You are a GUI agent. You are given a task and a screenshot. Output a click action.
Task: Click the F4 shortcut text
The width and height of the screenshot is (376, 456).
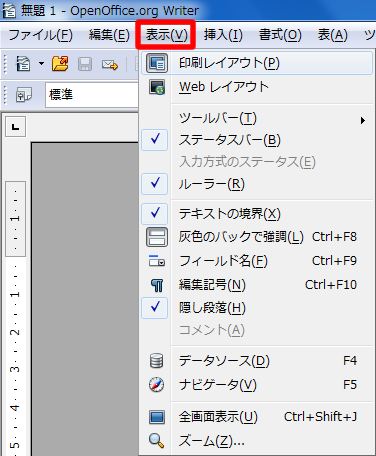(350, 361)
